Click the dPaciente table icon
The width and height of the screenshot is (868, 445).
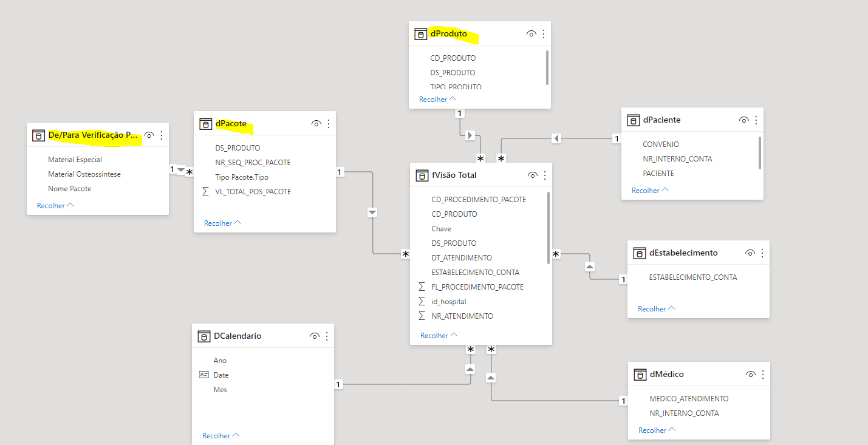tap(633, 120)
